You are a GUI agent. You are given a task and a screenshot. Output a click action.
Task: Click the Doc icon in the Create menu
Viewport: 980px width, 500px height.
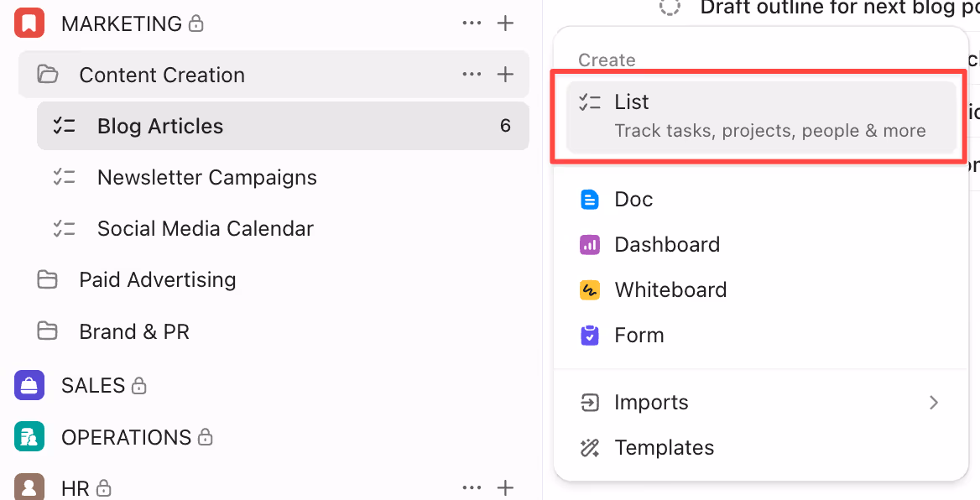590,199
